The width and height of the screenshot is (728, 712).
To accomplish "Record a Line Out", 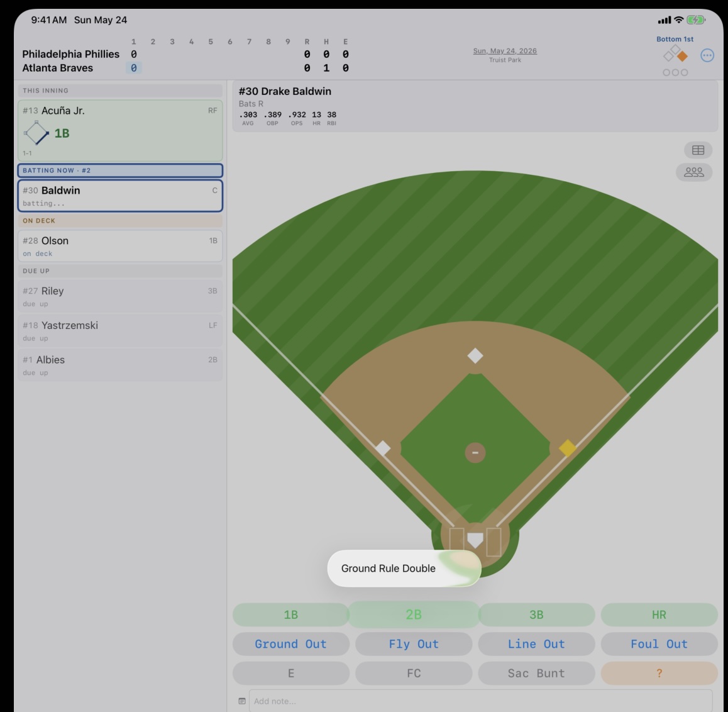I will [536, 643].
